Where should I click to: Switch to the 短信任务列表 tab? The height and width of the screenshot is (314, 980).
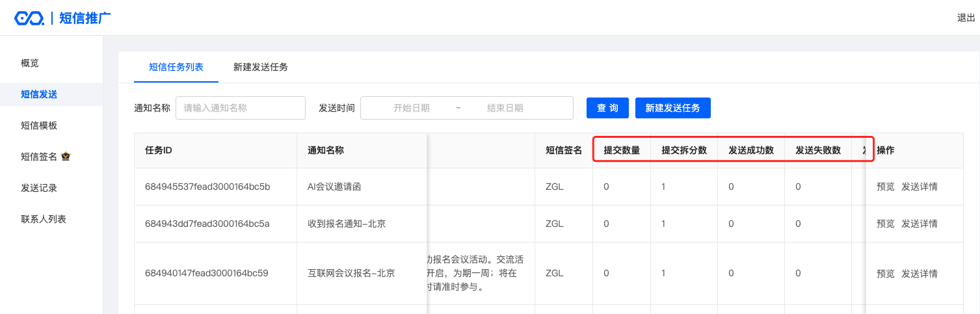point(176,67)
